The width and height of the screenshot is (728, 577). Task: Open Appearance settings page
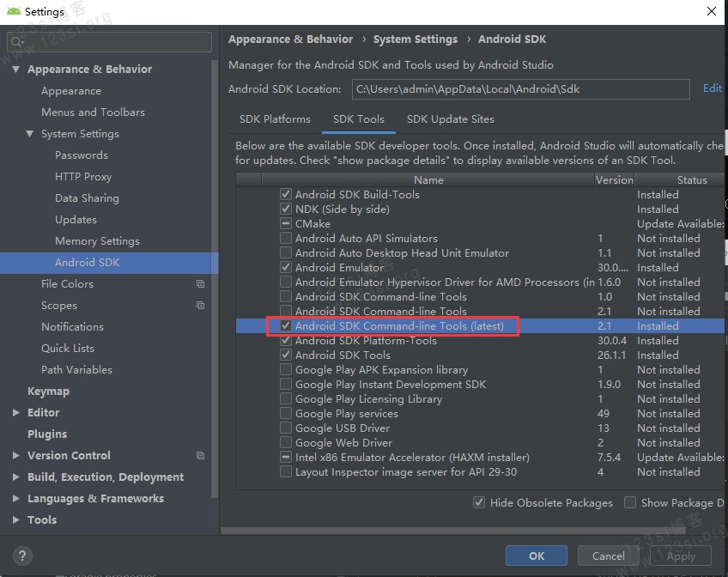tap(71, 91)
